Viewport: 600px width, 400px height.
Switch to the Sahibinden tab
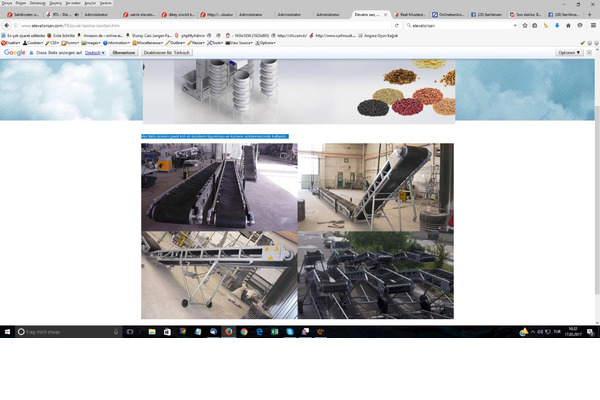[x=23, y=15]
